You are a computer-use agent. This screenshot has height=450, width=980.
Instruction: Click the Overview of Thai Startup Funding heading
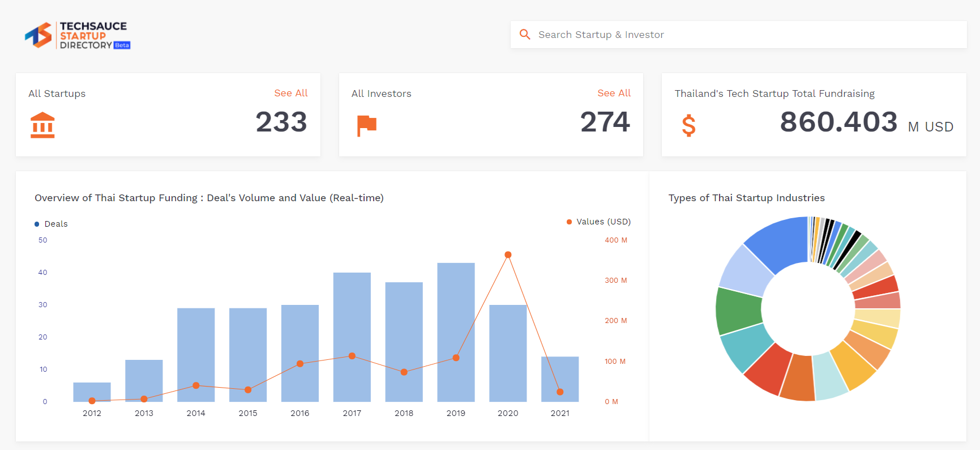click(x=209, y=198)
